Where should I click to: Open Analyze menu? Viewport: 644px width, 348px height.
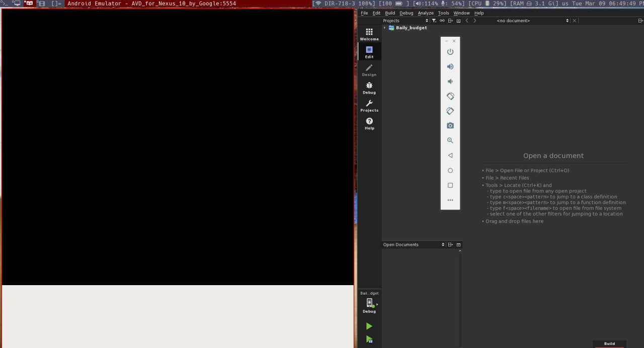(x=426, y=13)
